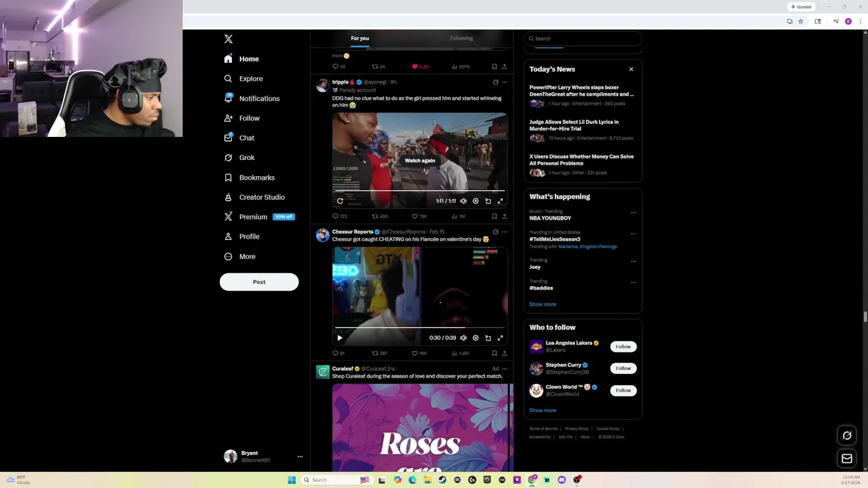The image size is (868, 488).
Task: Open more menu on tripple post
Action: coord(505,82)
